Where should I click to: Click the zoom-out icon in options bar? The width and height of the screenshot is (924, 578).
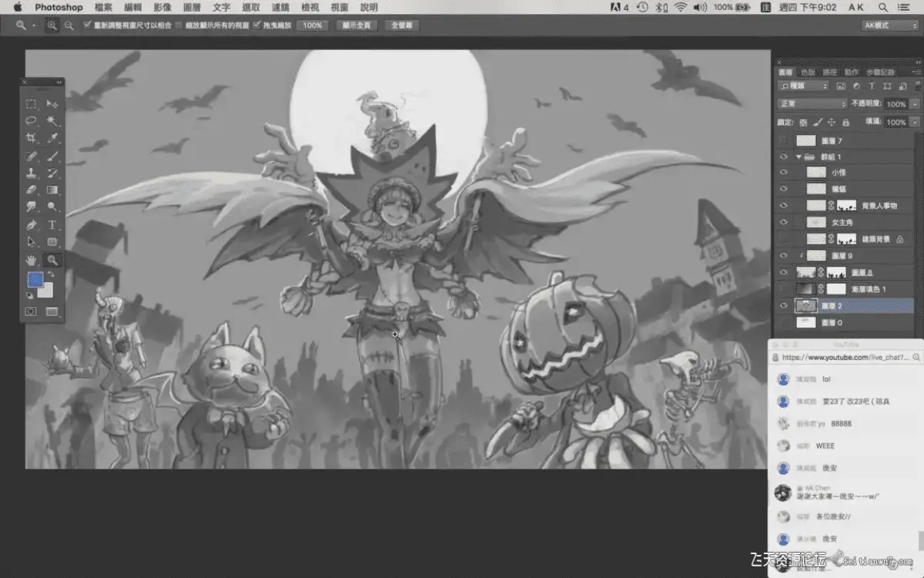click(x=69, y=25)
